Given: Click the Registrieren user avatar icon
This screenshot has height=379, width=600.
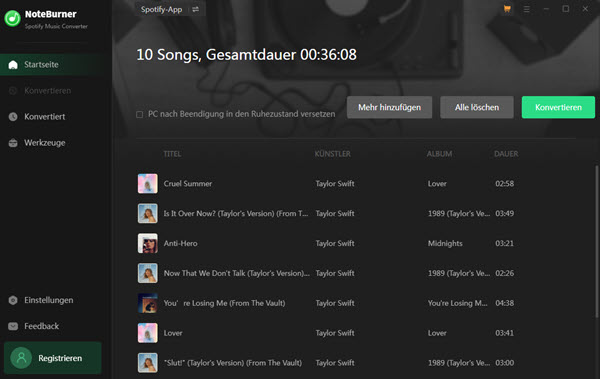Looking at the screenshot, I should click(21, 358).
